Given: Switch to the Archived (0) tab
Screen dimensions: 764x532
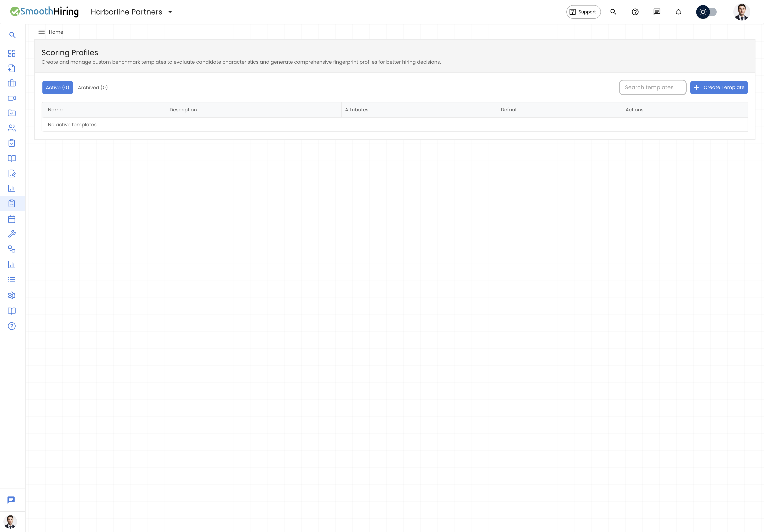Looking at the screenshot, I should coord(93,88).
